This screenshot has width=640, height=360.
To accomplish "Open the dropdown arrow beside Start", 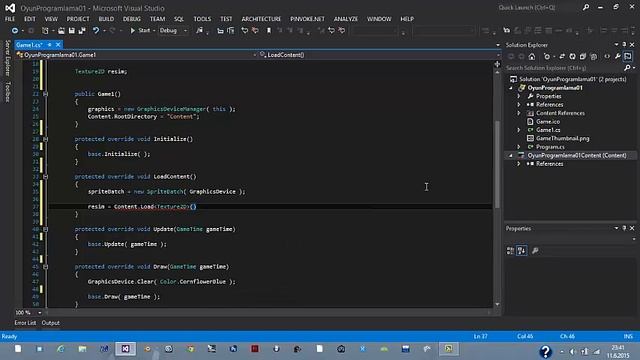I will [154, 31].
